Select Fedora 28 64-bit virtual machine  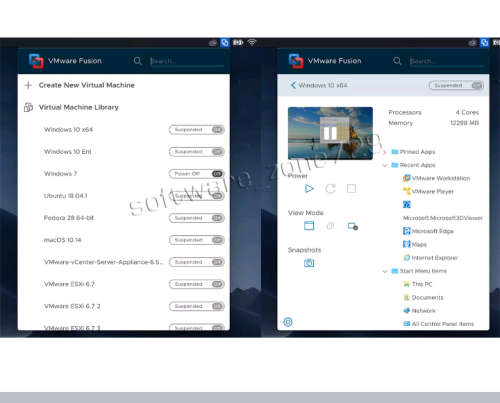tap(69, 218)
